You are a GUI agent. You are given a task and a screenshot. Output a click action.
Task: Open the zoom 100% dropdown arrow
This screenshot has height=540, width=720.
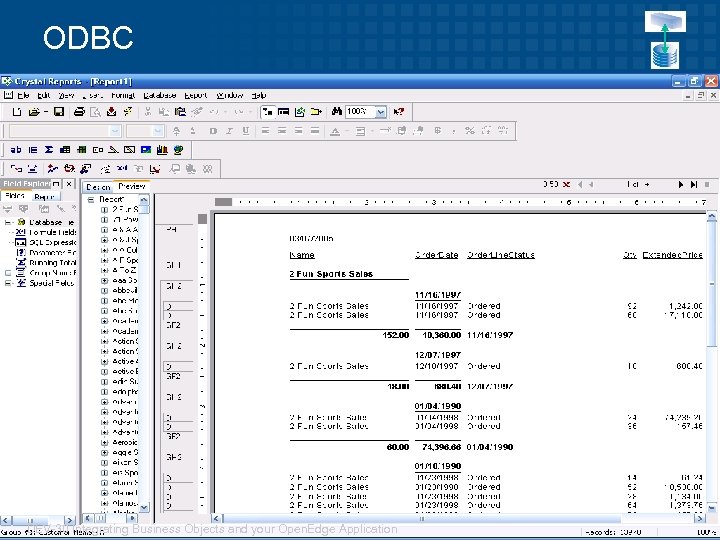(x=381, y=112)
